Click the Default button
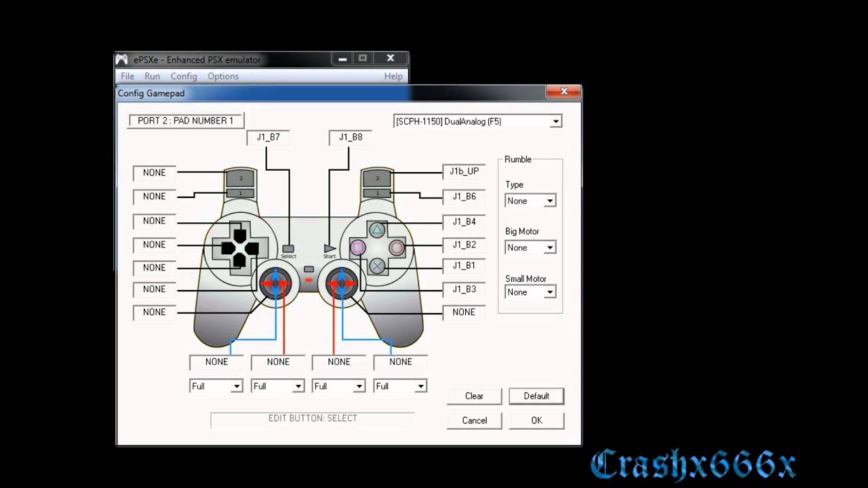Screen dimensions: 868x488 pos(536,396)
